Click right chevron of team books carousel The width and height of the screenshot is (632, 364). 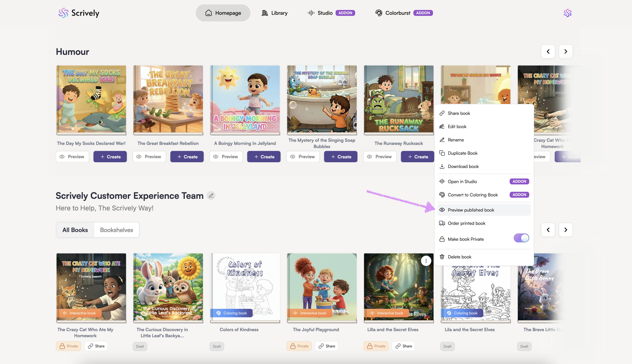point(565,230)
